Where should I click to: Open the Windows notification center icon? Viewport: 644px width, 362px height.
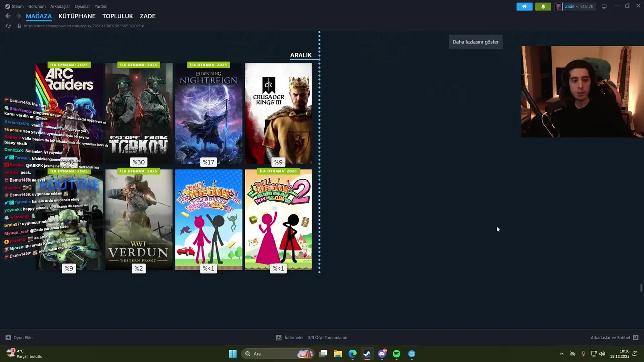[x=635, y=354]
